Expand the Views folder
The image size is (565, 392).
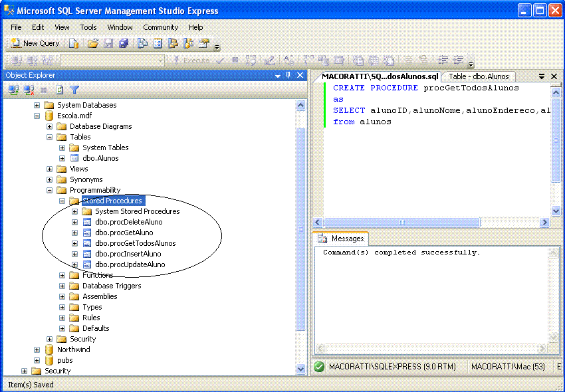coord(49,169)
